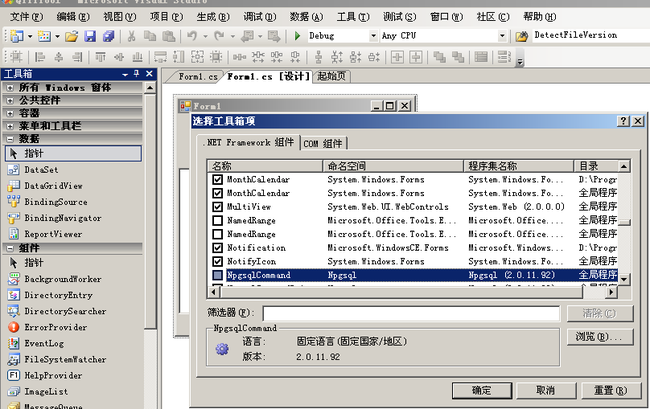
Task: Click component list vertical scroll down arrow
Action: pos(624,279)
